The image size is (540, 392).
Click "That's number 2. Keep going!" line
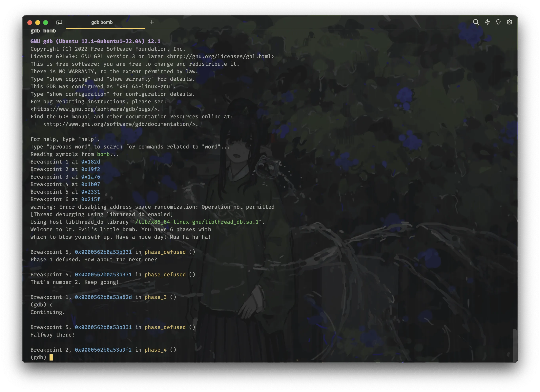[x=74, y=282]
